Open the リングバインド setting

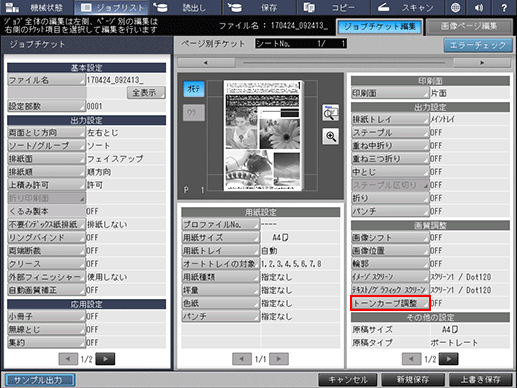point(46,238)
